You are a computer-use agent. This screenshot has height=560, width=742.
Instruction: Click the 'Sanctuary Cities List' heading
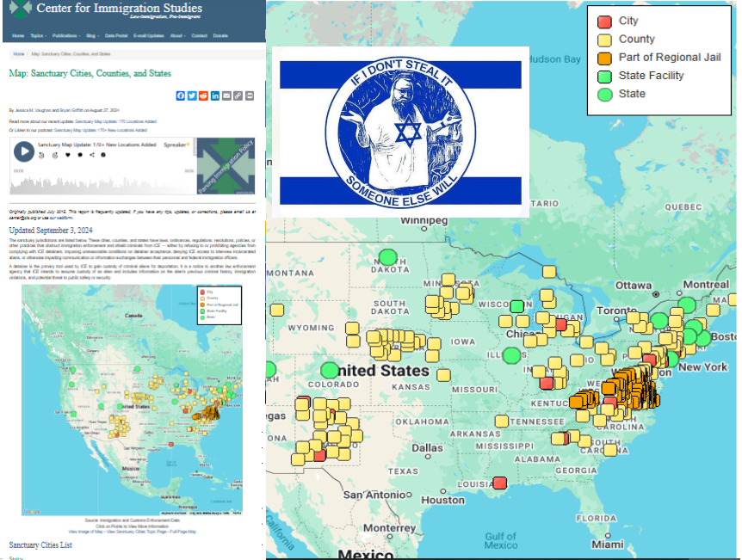click(40, 545)
